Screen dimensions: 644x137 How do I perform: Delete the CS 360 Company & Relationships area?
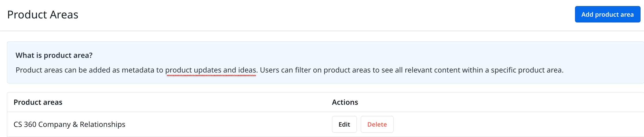pyautogui.click(x=377, y=124)
